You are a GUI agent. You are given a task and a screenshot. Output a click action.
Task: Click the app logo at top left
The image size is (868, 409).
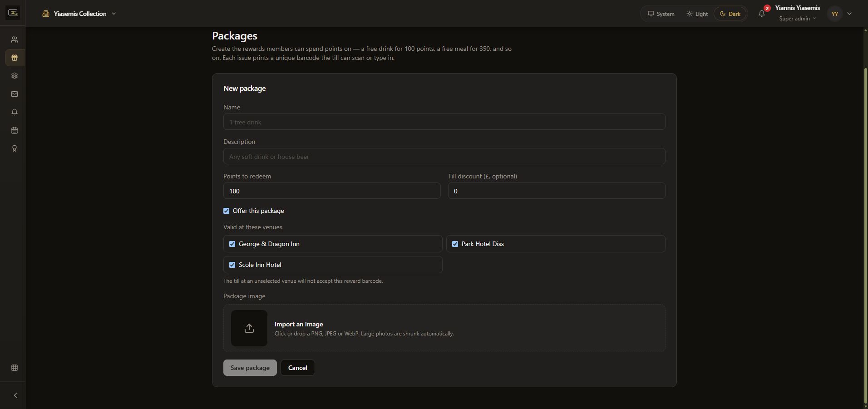tap(13, 13)
